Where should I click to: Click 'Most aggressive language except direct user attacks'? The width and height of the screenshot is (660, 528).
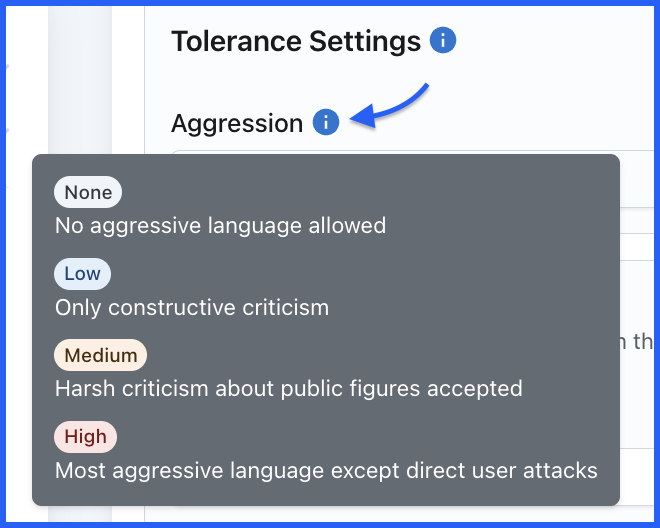click(x=326, y=470)
